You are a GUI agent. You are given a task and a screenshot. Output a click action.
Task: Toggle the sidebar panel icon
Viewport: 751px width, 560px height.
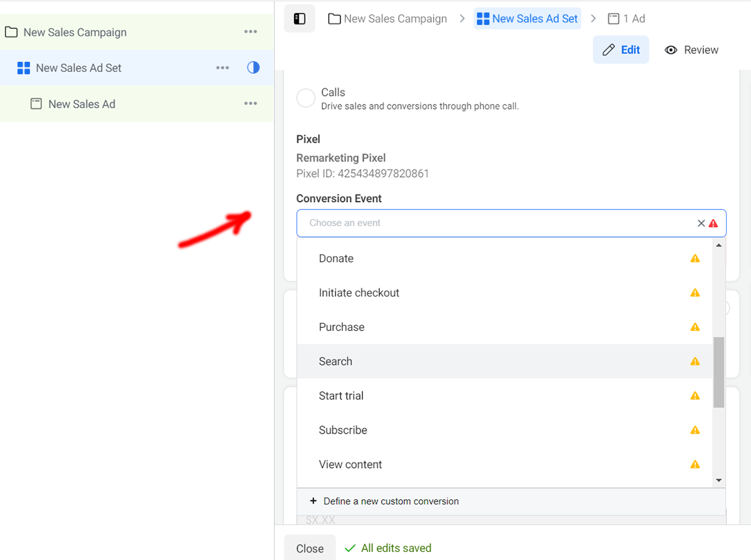(x=299, y=19)
